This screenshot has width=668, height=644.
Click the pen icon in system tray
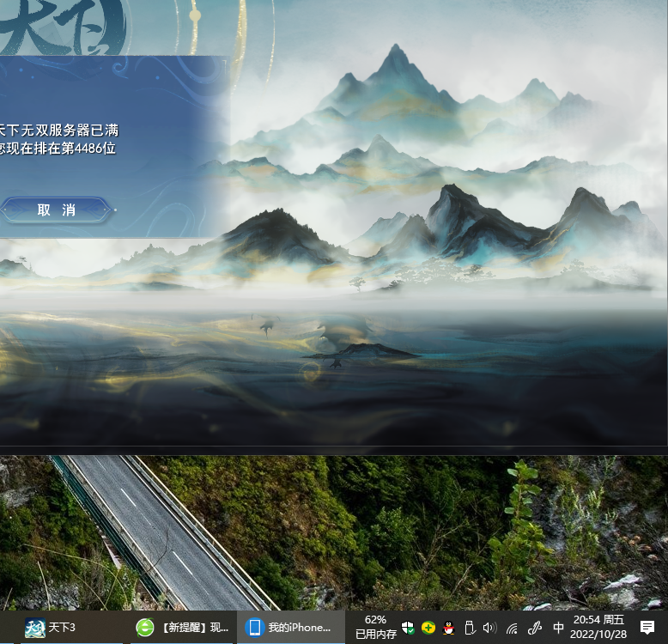pos(534,628)
